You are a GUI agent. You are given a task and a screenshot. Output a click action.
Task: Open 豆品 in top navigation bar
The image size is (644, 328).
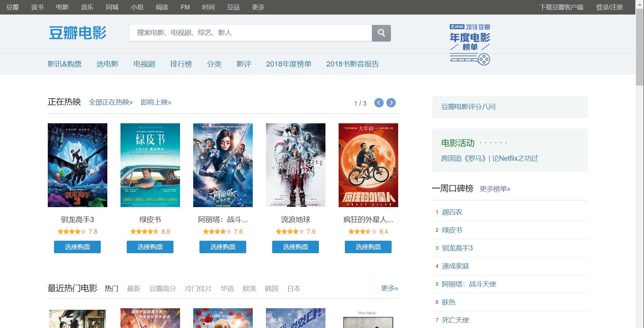pos(233,7)
